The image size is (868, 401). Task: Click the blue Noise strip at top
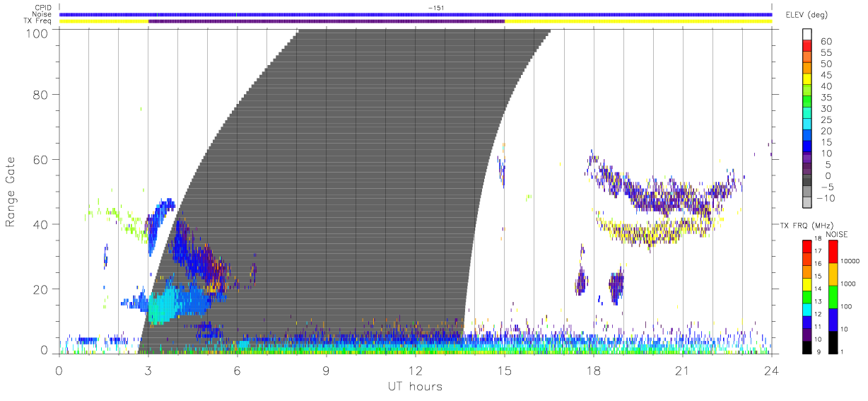pos(416,14)
